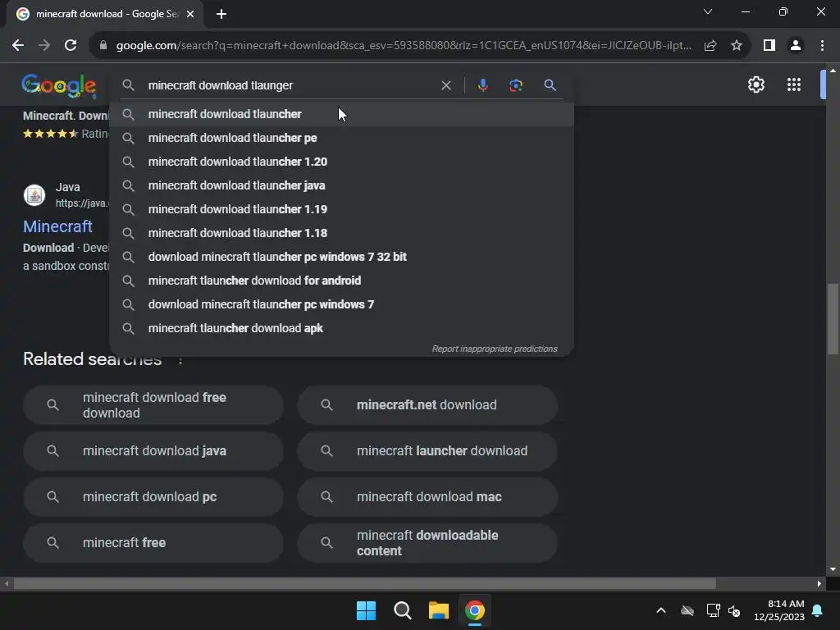
Task: Click the scroll down arrow of page scrollbar
Action: [833, 569]
